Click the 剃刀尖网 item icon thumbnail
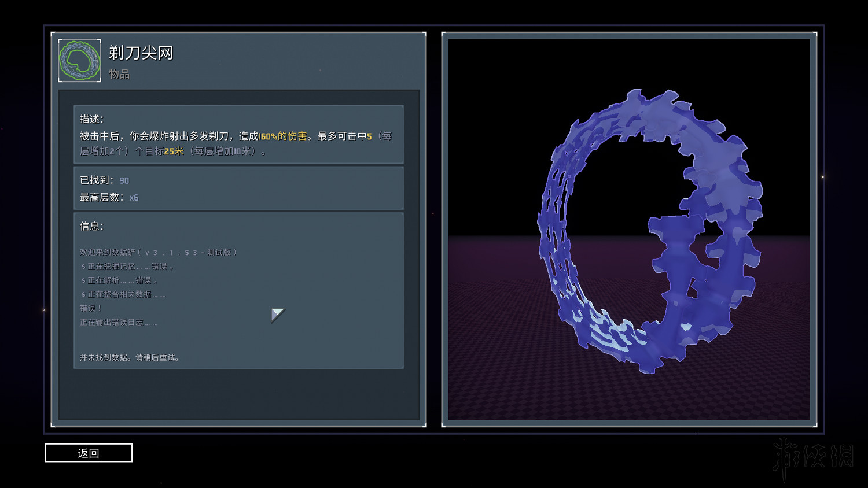This screenshot has width=868, height=488. [x=79, y=61]
